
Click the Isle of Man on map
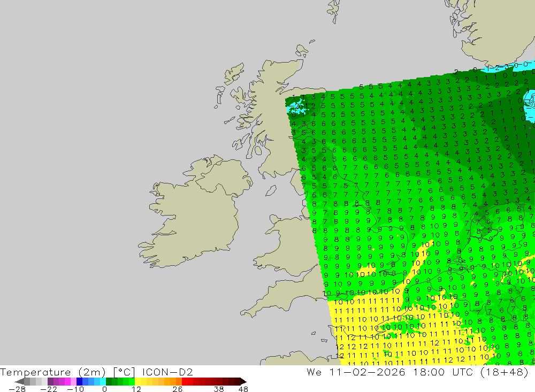[271, 190]
